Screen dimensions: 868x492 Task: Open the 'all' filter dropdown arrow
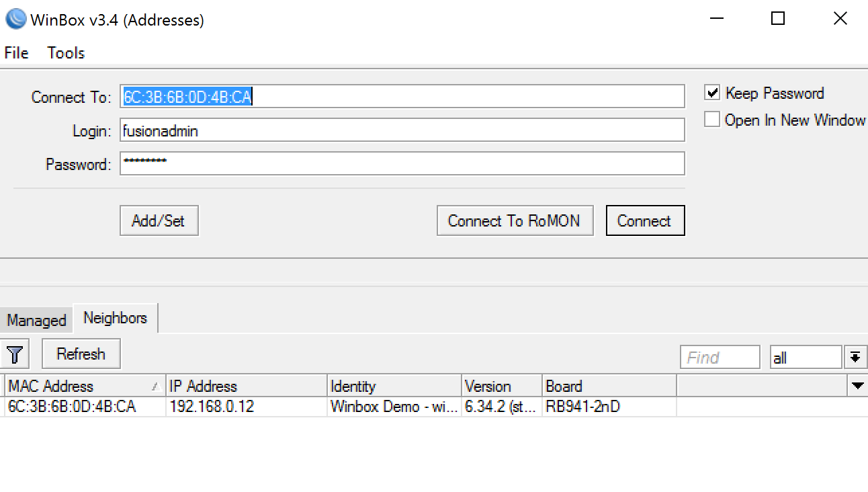(x=855, y=358)
